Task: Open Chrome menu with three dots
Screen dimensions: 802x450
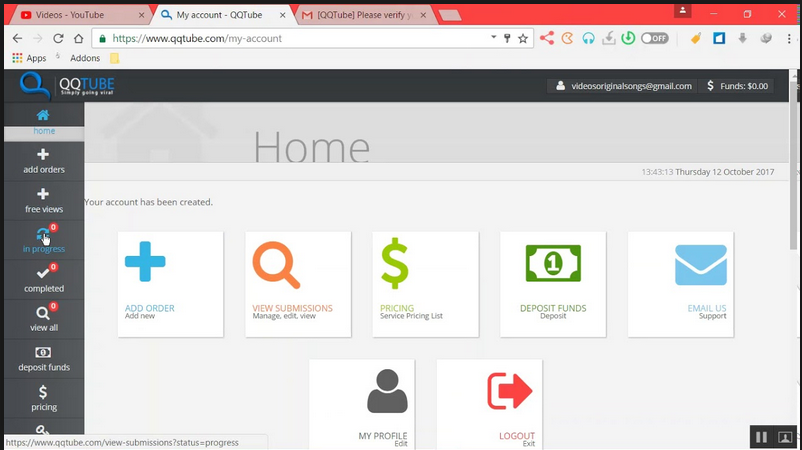Action: coord(789,38)
